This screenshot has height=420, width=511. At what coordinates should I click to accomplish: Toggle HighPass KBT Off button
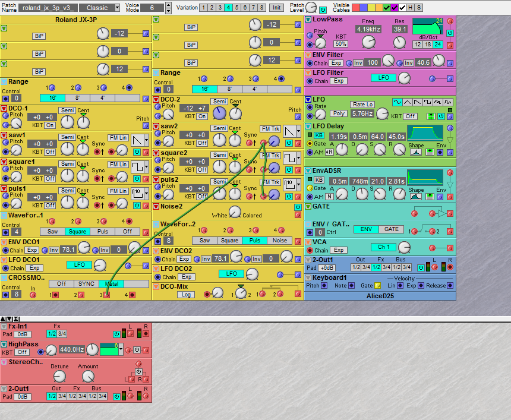(22, 352)
